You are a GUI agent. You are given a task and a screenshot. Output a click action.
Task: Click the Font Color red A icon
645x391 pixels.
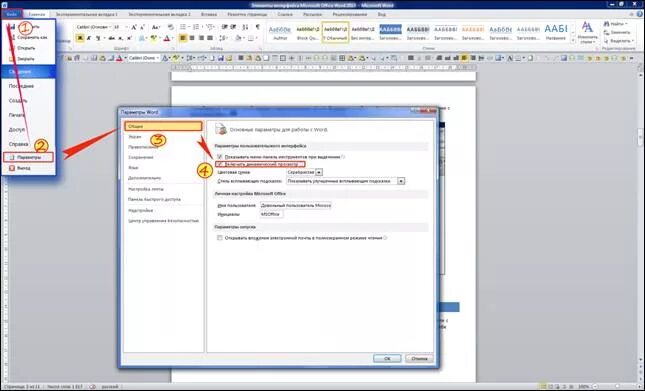coord(167,38)
